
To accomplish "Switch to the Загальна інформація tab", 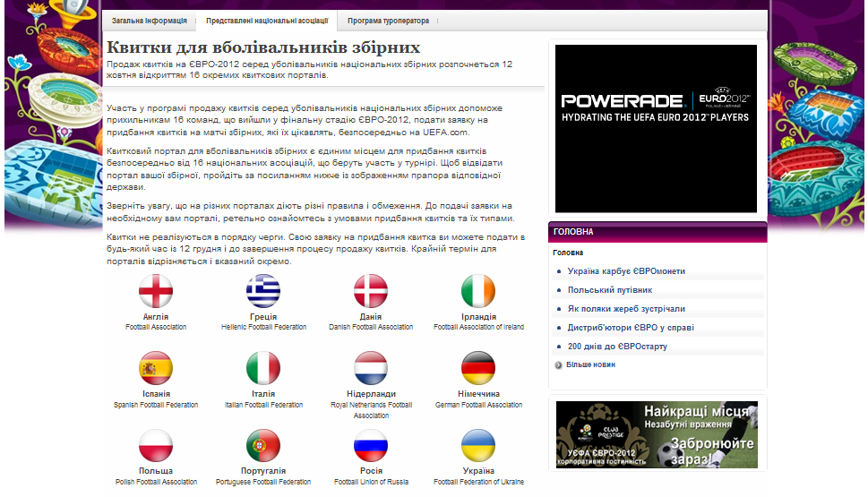I will (150, 21).
